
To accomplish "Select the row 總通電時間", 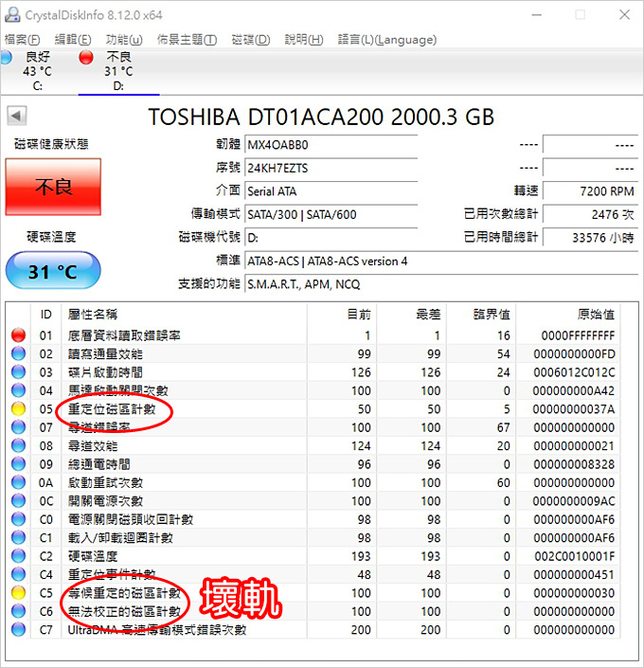I will tap(313, 464).
